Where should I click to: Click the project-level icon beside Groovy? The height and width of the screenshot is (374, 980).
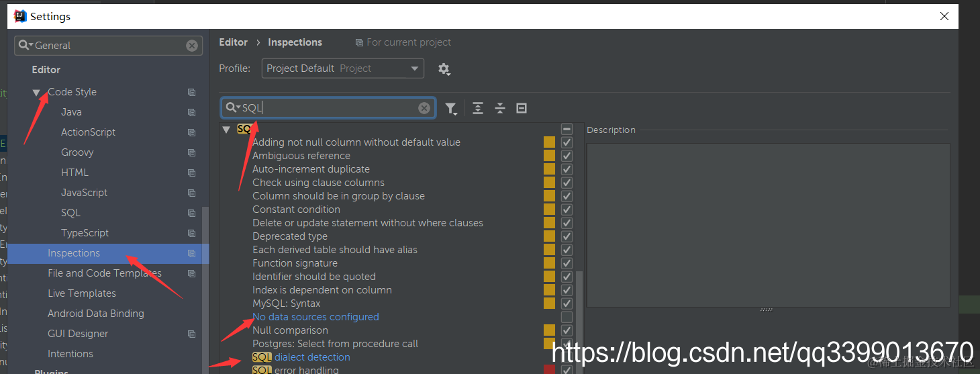[192, 152]
